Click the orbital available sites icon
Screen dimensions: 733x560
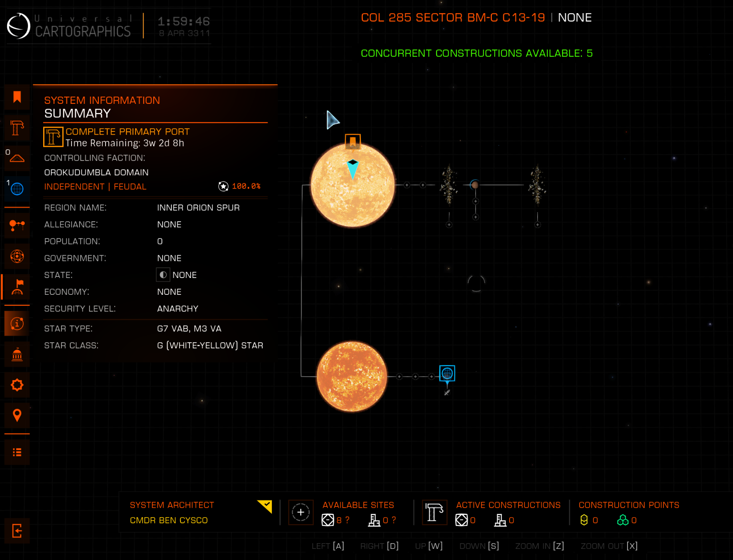coord(328,520)
